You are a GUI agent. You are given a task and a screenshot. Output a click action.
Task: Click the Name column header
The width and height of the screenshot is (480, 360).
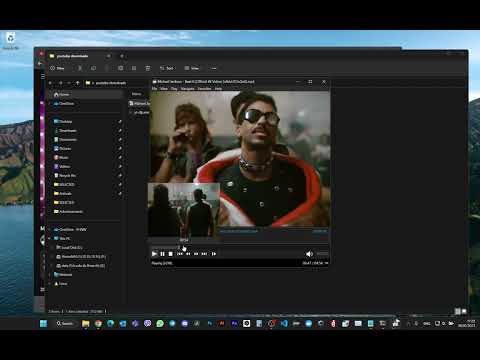[136, 94]
